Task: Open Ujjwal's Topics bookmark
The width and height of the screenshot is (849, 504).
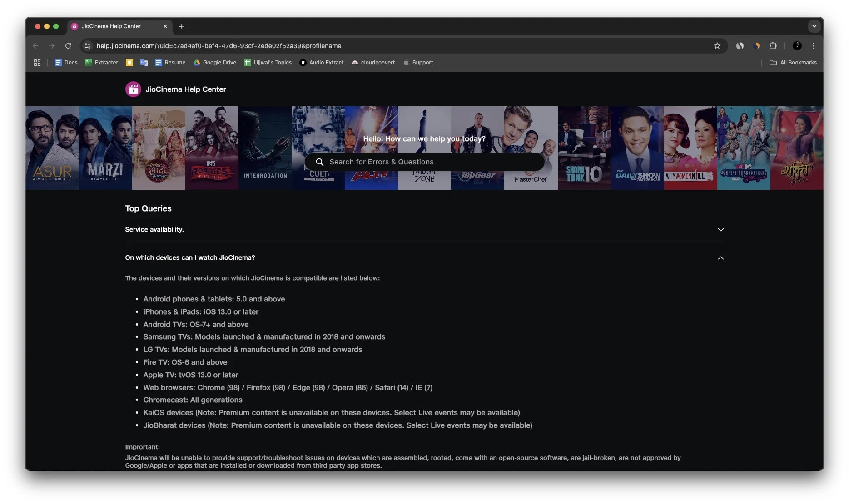Action: coord(268,63)
